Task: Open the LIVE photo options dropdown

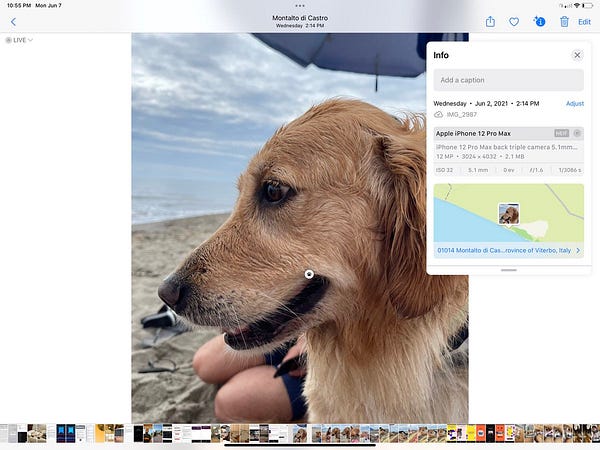Action: tap(19, 40)
